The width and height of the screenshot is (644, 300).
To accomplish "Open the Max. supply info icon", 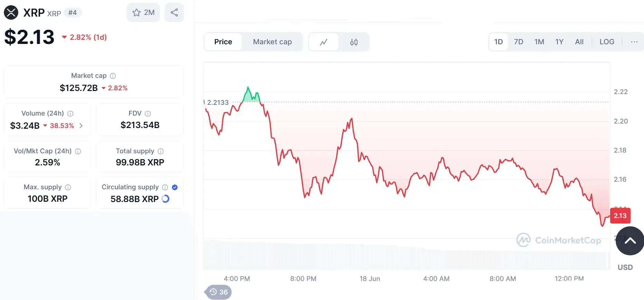I will tap(68, 187).
